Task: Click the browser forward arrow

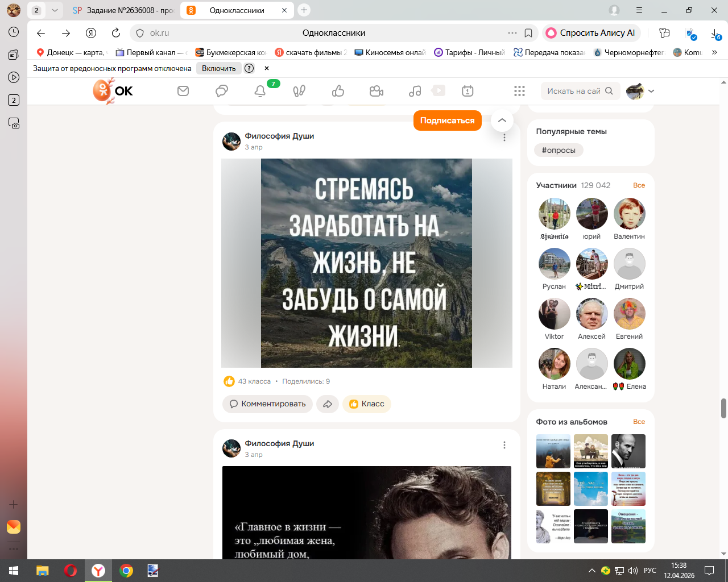Action: [x=66, y=33]
